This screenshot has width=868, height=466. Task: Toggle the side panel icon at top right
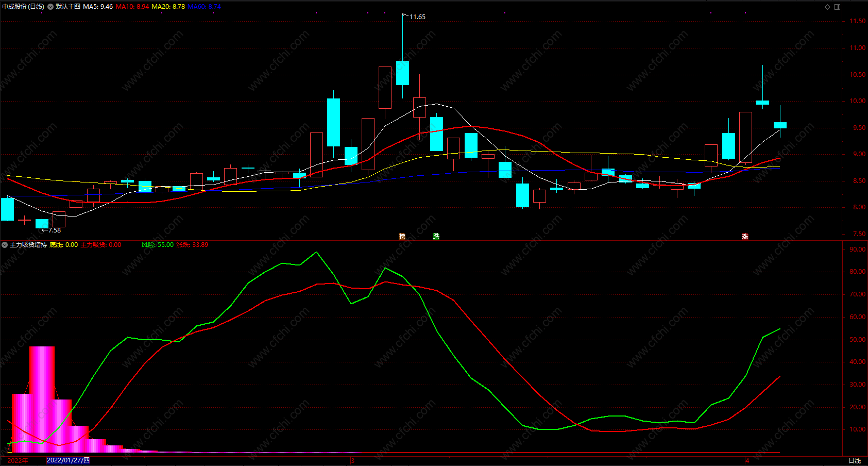pos(837,7)
